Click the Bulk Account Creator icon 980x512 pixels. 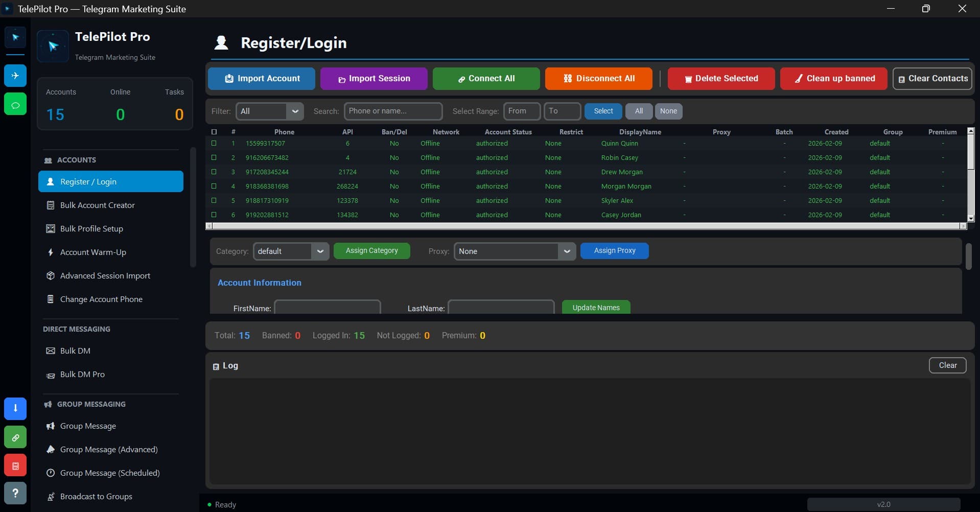tap(51, 205)
